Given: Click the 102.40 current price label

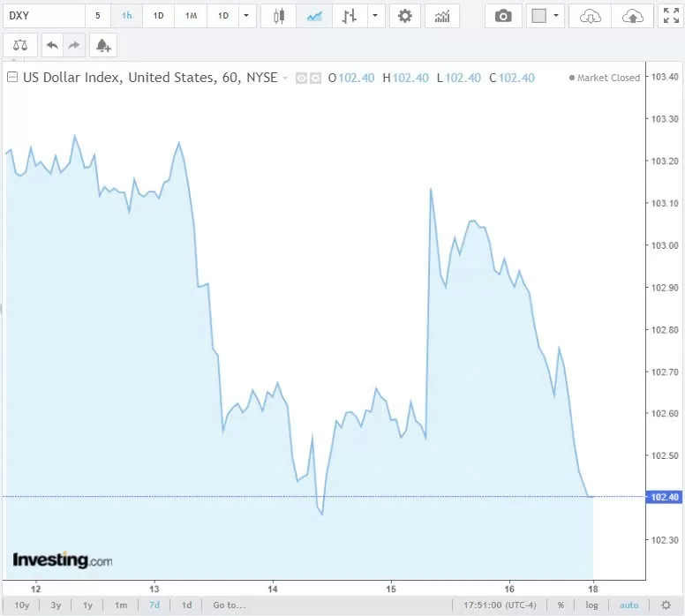Looking at the screenshot, I should tap(664, 497).
